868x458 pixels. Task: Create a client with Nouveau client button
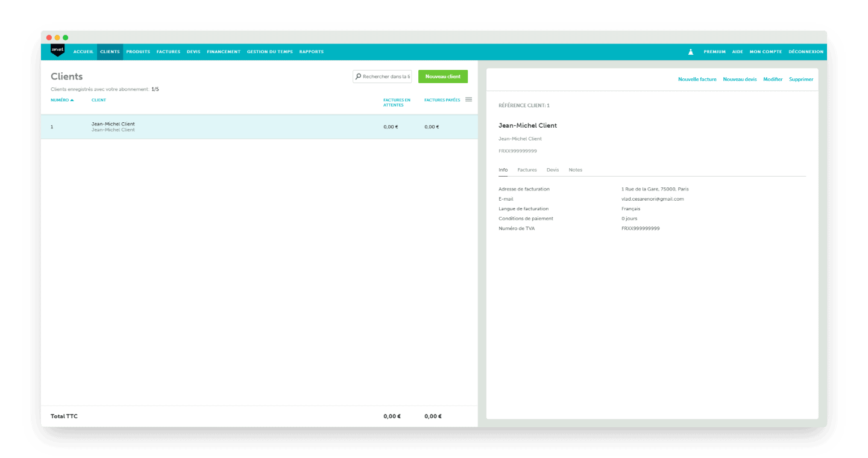(x=443, y=77)
